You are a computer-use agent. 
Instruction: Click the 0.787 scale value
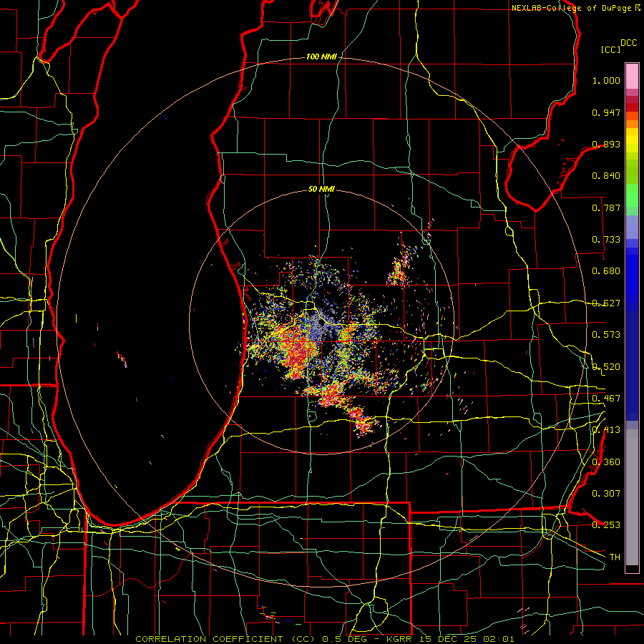pos(606,208)
